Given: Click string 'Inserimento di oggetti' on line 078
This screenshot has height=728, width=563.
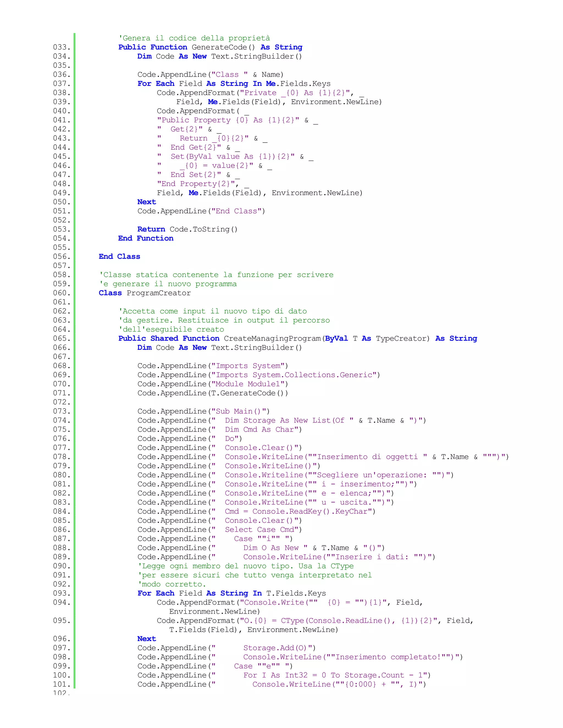Looking at the screenshot, I should pos(368,457).
